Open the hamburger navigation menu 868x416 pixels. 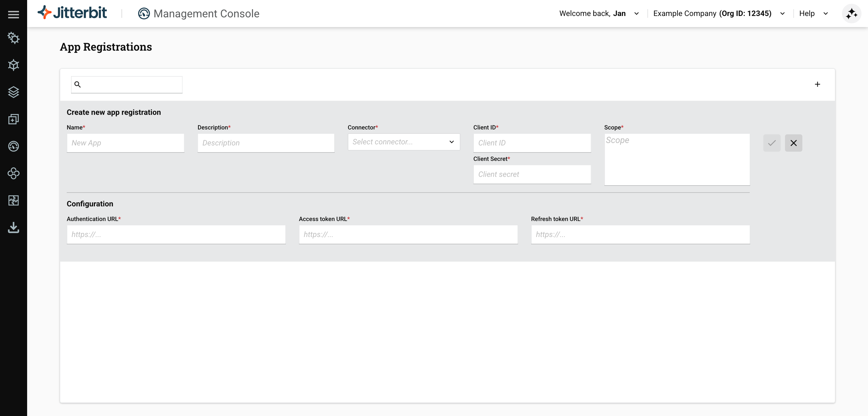tap(14, 14)
